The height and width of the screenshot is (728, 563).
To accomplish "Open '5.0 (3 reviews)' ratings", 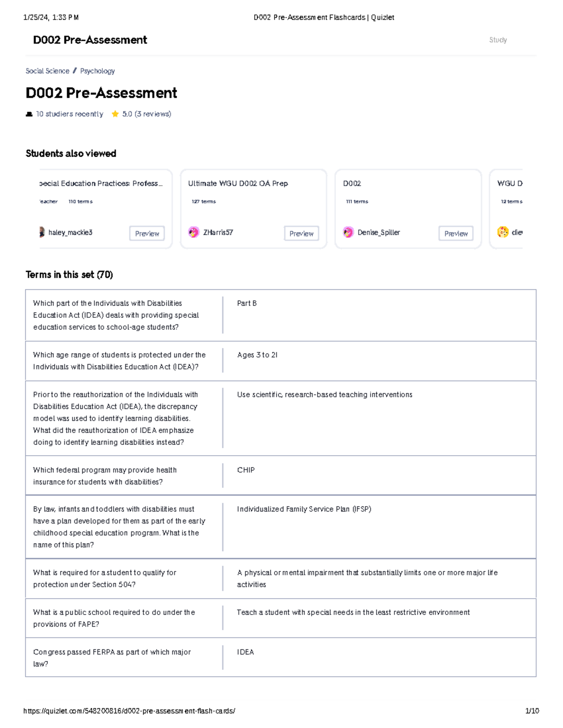I will [147, 113].
